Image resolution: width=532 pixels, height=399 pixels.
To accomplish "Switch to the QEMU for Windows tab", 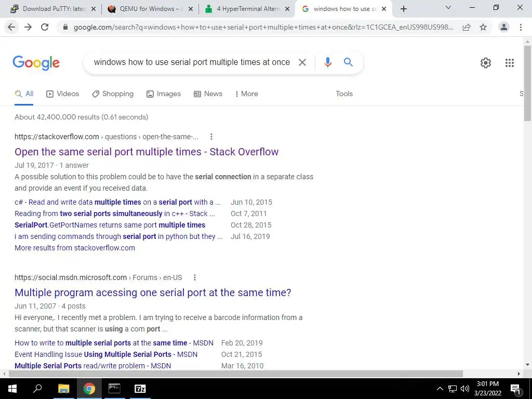I will 150,9.
